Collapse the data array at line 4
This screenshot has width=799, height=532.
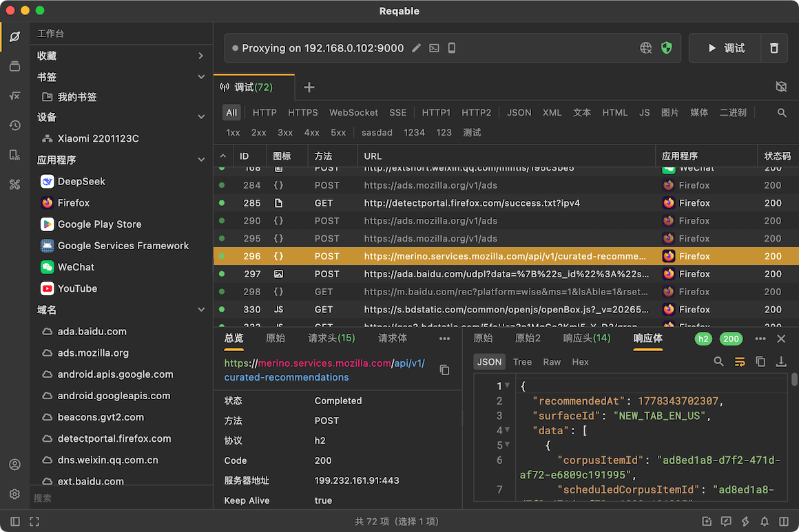tap(507, 429)
